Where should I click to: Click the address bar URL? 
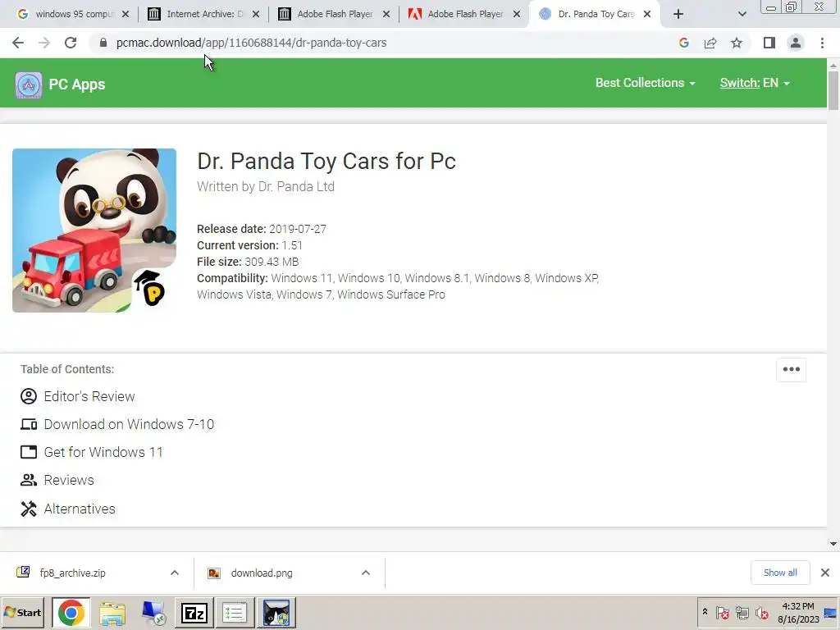pyautogui.click(x=251, y=43)
